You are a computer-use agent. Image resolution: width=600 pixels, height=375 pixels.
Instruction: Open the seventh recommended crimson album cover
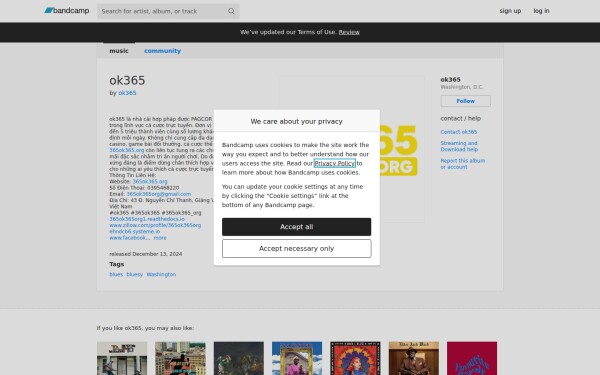pos(472,358)
